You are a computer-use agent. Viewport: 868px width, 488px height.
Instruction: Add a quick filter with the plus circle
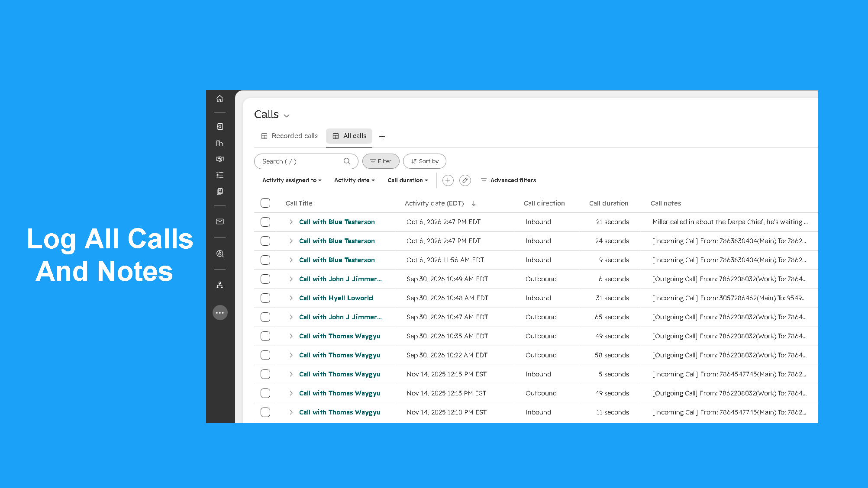[x=448, y=180]
